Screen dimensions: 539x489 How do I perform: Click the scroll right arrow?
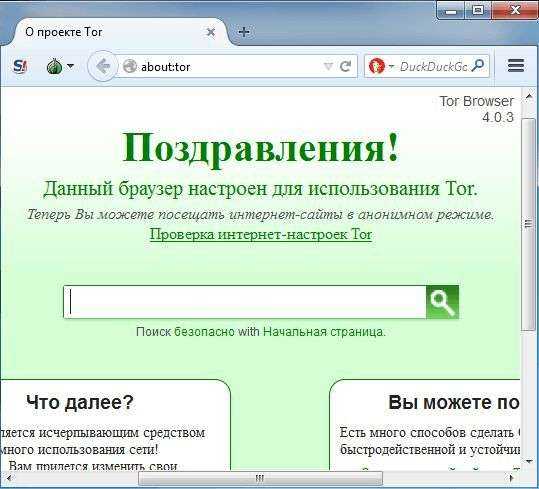[x=512, y=478]
